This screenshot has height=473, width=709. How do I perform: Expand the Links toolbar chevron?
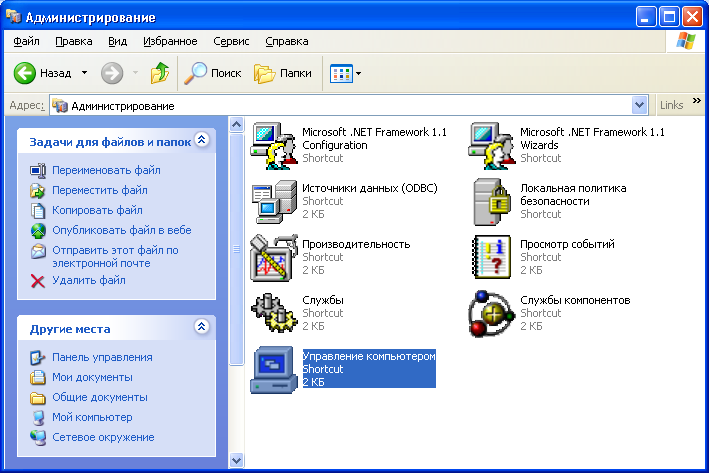[697, 100]
